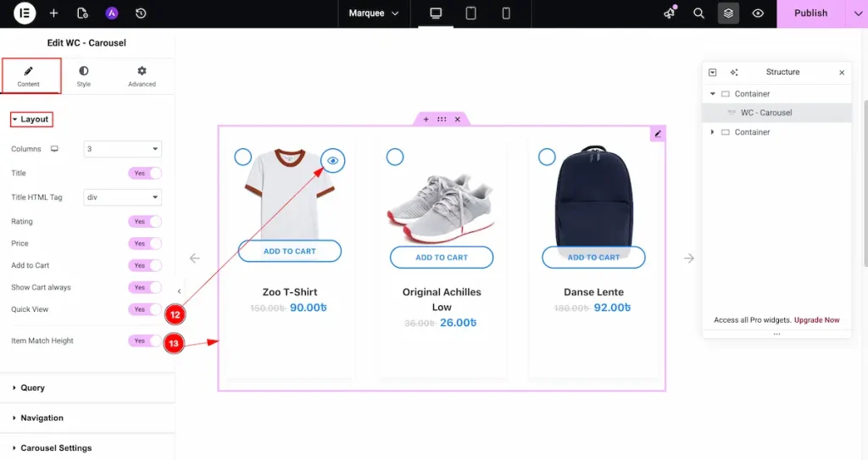Click quick view eye on Zoo T-Shirt
868x460 pixels.
click(x=332, y=160)
